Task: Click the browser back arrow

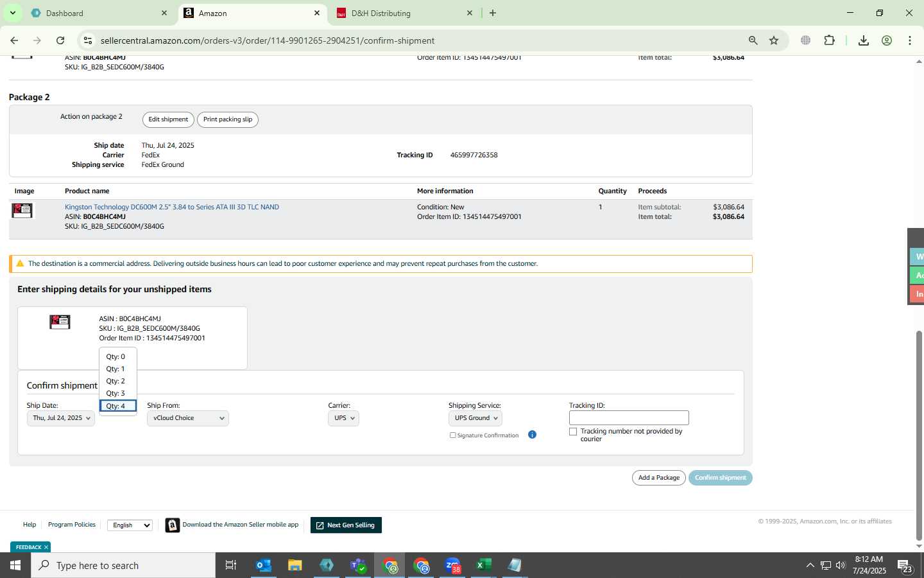Action: point(14,40)
